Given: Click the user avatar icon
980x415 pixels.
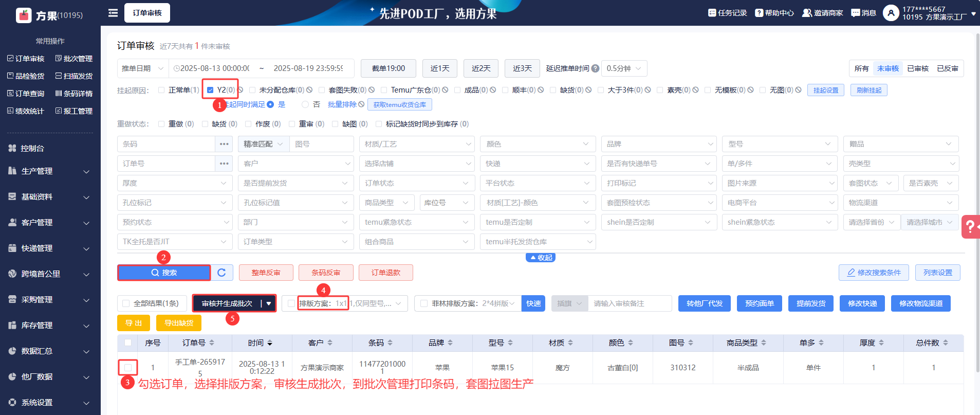Looking at the screenshot, I should point(891,13).
